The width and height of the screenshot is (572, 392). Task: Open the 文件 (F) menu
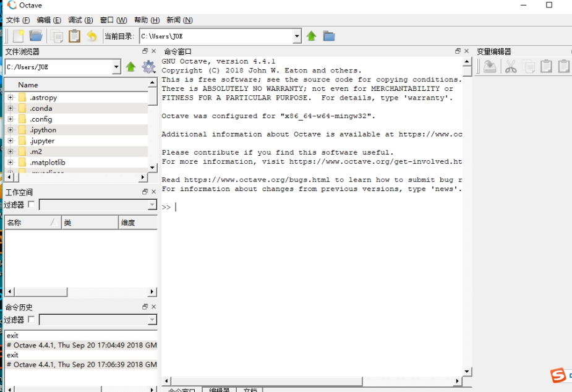click(18, 20)
